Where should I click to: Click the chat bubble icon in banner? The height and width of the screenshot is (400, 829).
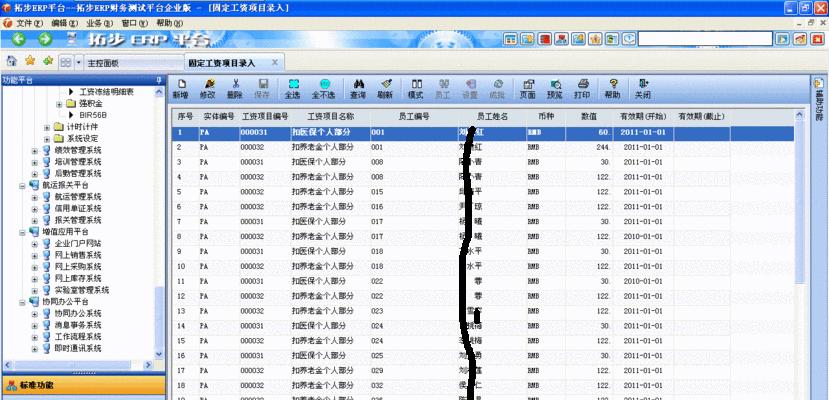629,39
